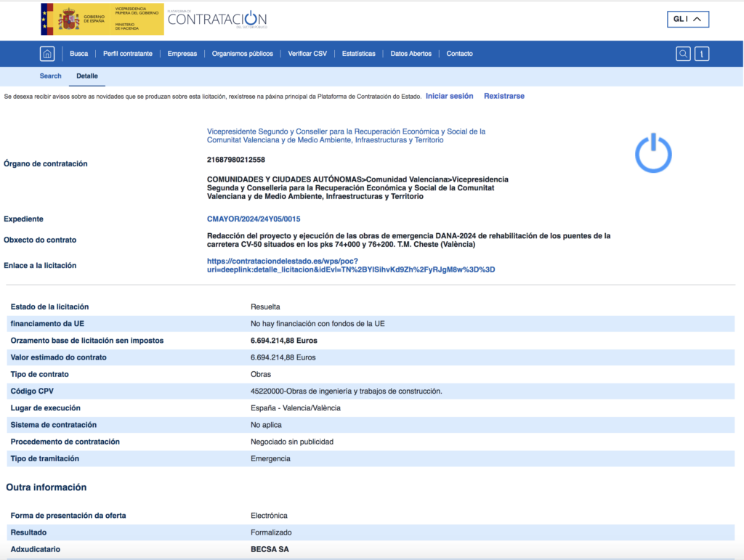Click the Plataforma de Contratación logo
Viewport: 744px width, 560px height.
tap(217, 19)
